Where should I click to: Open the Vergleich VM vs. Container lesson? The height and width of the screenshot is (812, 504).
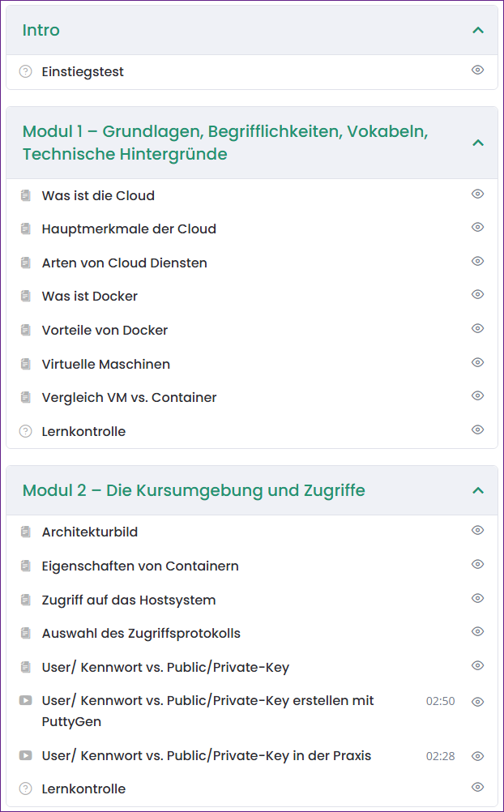pos(129,397)
